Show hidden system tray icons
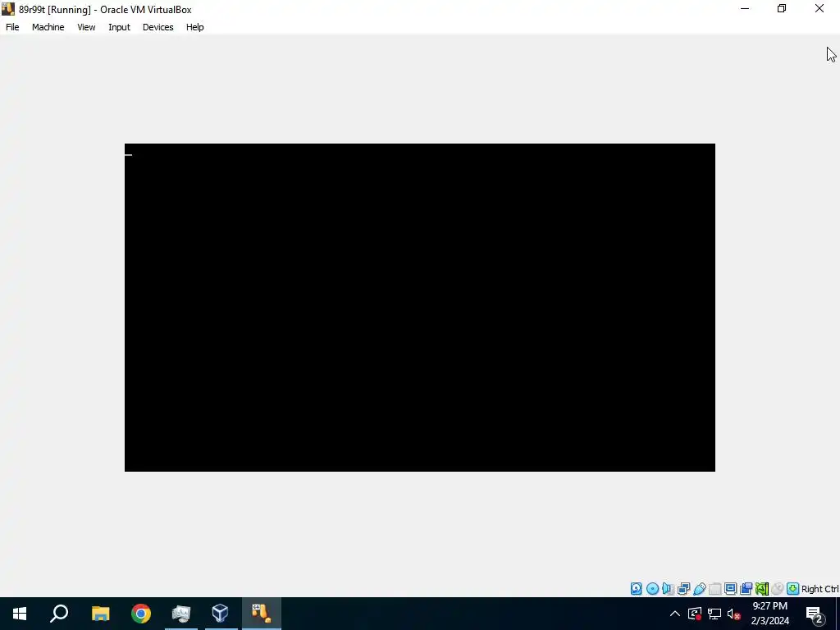 (675, 614)
